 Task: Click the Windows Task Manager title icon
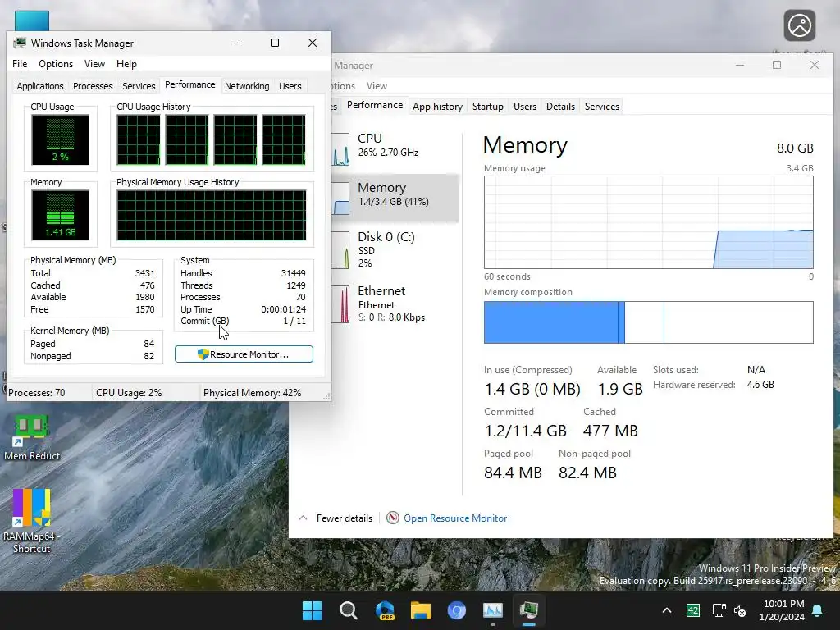point(20,43)
